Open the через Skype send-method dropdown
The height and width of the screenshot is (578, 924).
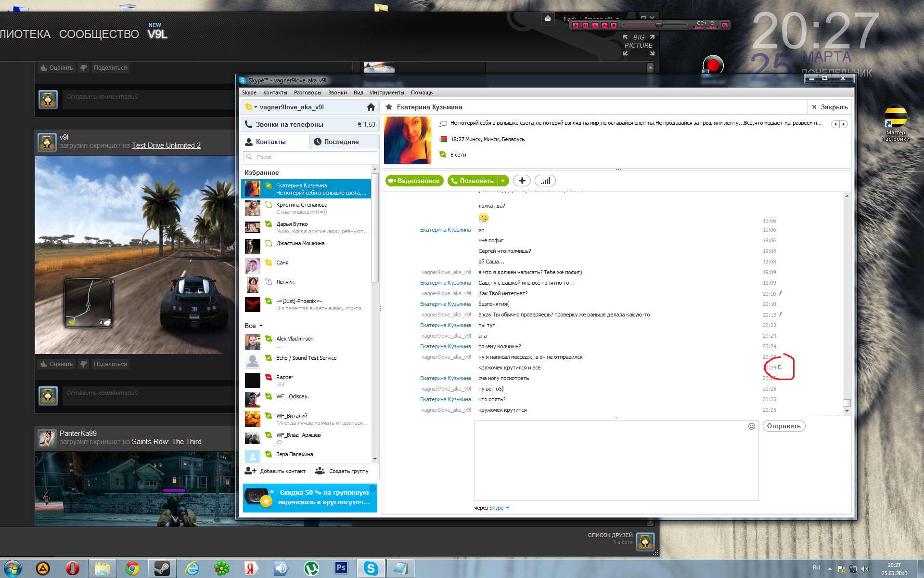pyautogui.click(x=499, y=508)
